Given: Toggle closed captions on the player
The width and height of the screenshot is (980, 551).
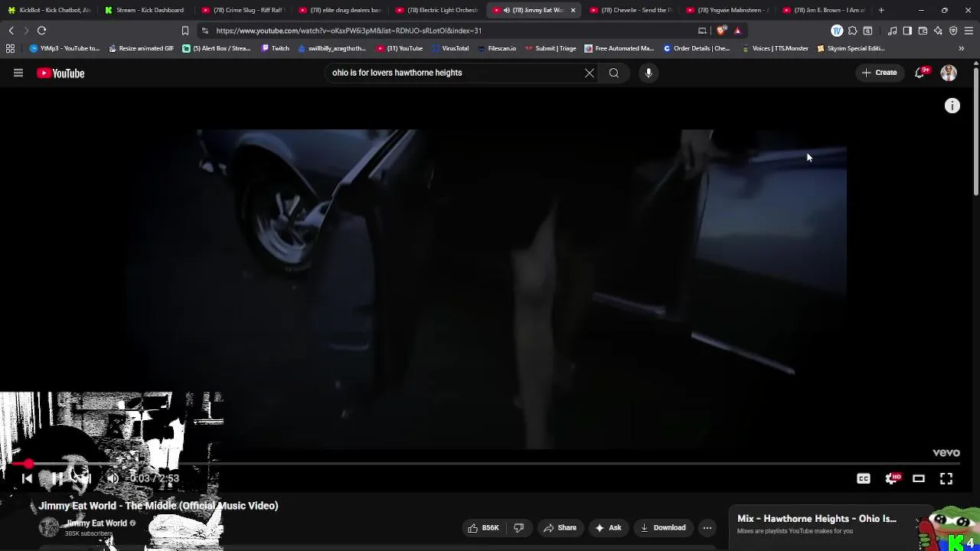Looking at the screenshot, I should pyautogui.click(x=864, y=478).
